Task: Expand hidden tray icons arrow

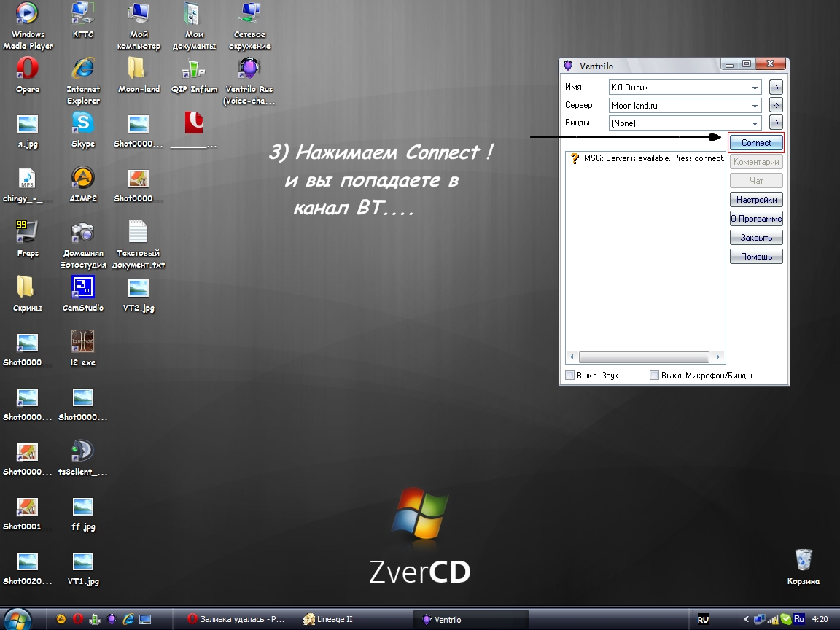Action: tap(746, 619)
